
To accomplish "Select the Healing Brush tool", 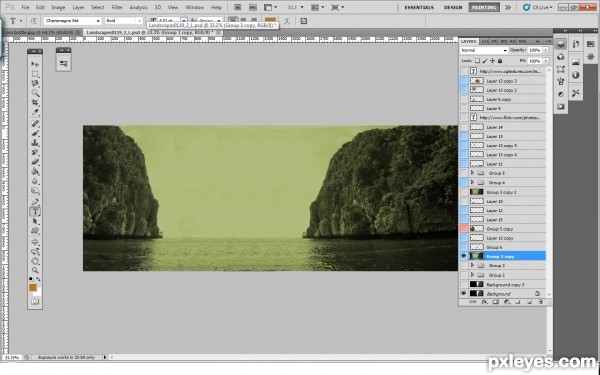I will (x=35, y=123).
